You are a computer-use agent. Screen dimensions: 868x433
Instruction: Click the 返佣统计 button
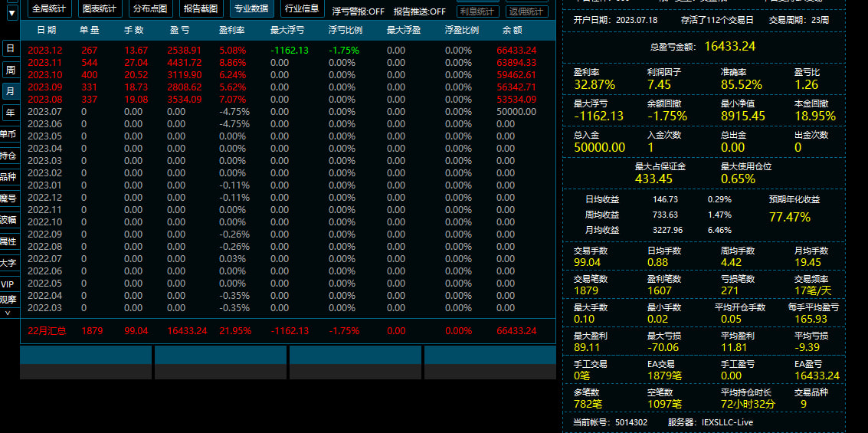527,11
